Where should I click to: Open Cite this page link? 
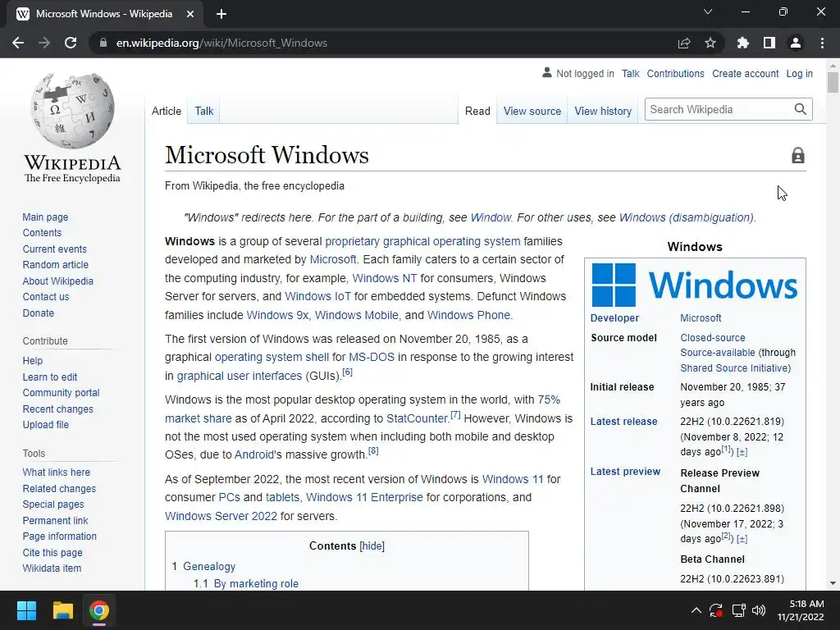tap(52, 552)
